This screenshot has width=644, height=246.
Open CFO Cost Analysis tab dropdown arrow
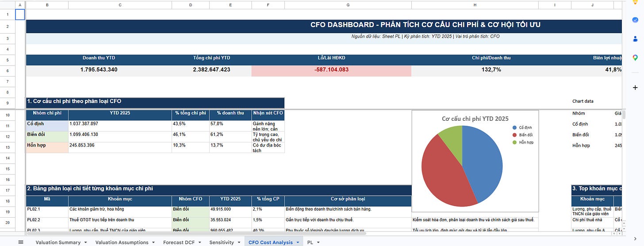click(298, 242)
